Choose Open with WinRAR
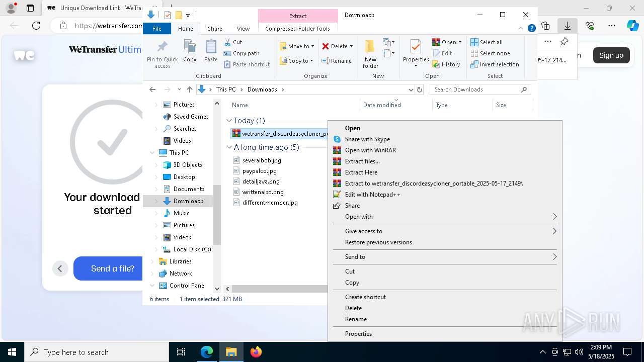The height and width of the screenshot is (362, 644). pyautogui.click(x=445, y=150)
